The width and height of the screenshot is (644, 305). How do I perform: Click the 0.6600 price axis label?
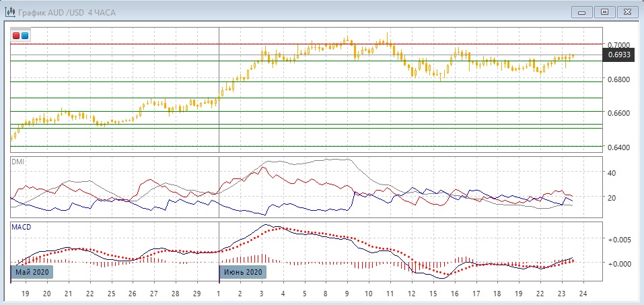618,113
